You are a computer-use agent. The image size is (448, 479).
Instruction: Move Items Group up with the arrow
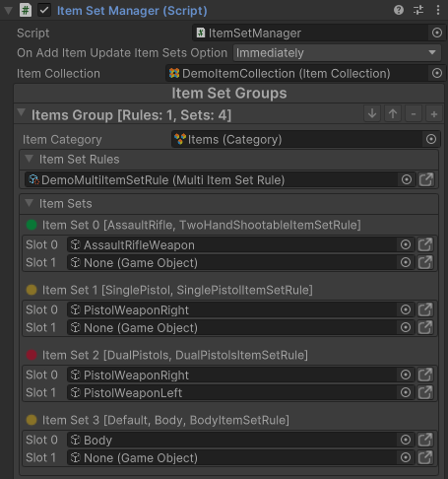[x=393, y=114]
